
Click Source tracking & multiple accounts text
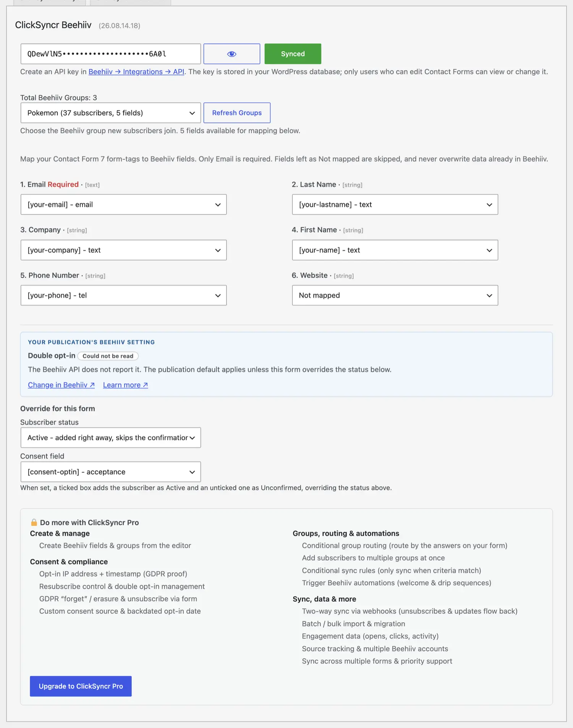tap(375, 649)
